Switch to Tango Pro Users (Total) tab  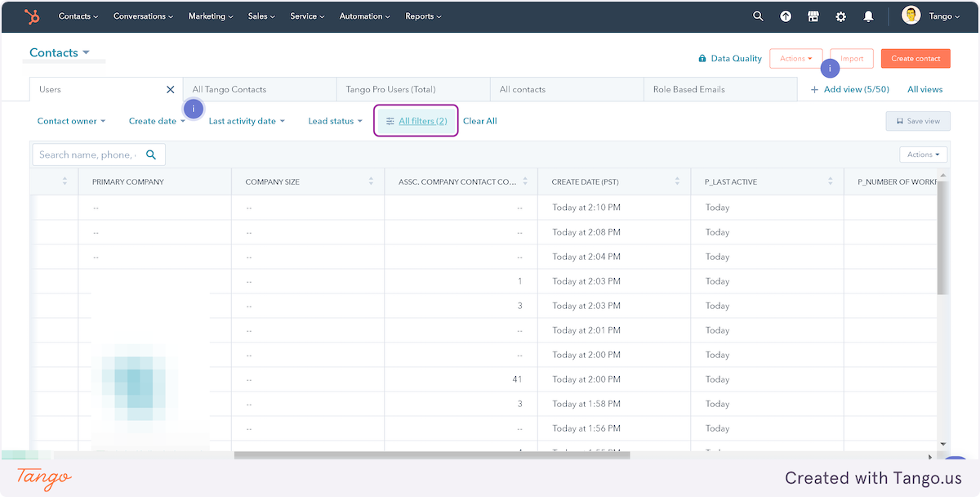[x=413, y=89]
